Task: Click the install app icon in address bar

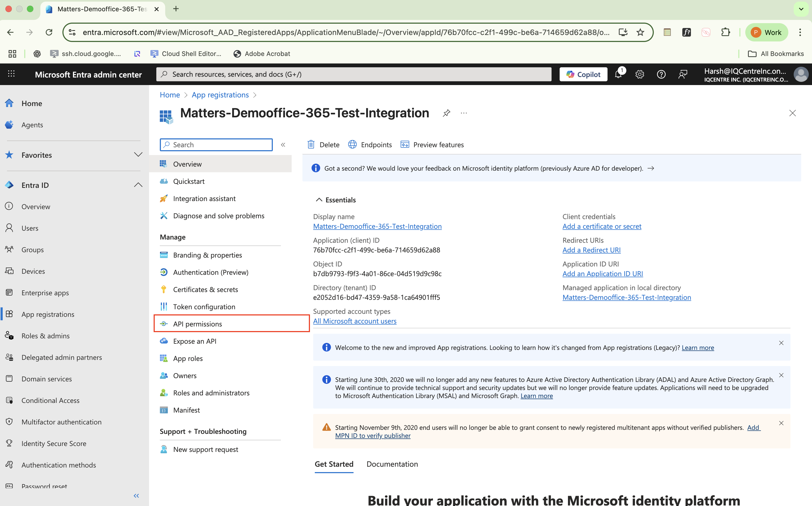Action: [x=623, y=32]
